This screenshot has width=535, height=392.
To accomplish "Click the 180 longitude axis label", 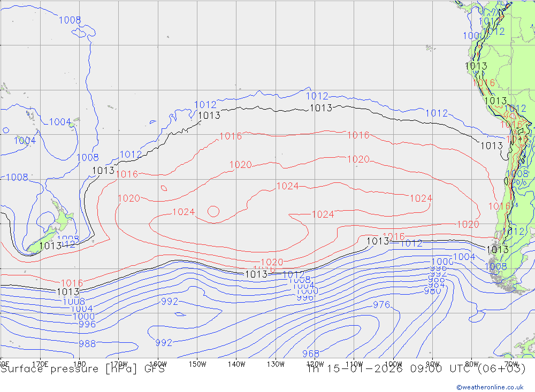I will [x=80, y=364].
